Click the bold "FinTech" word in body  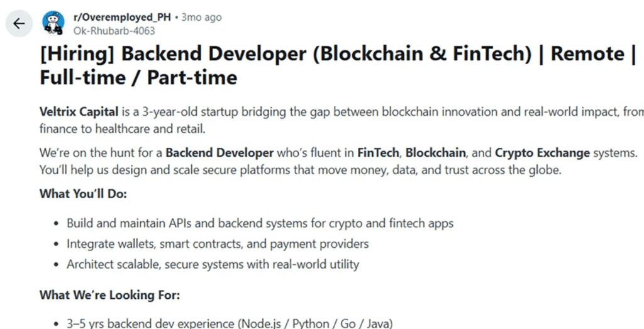(x=379, y=153)
